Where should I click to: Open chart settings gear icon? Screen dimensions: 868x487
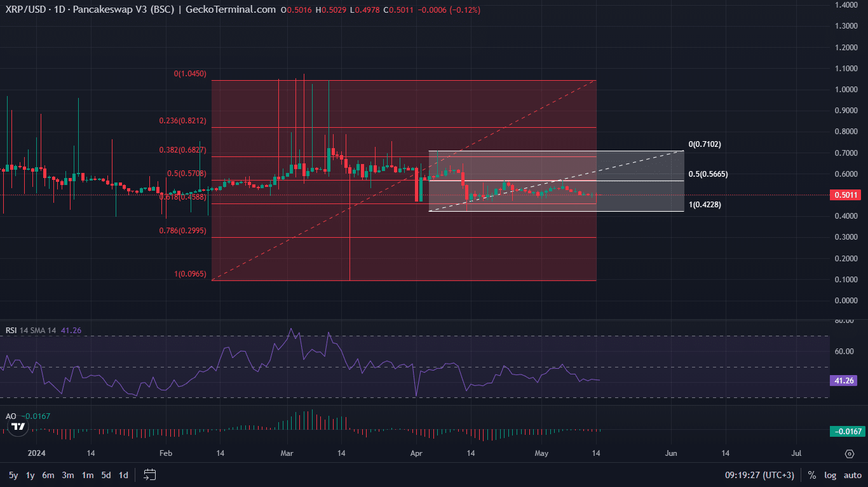click(x=849, y=454)
